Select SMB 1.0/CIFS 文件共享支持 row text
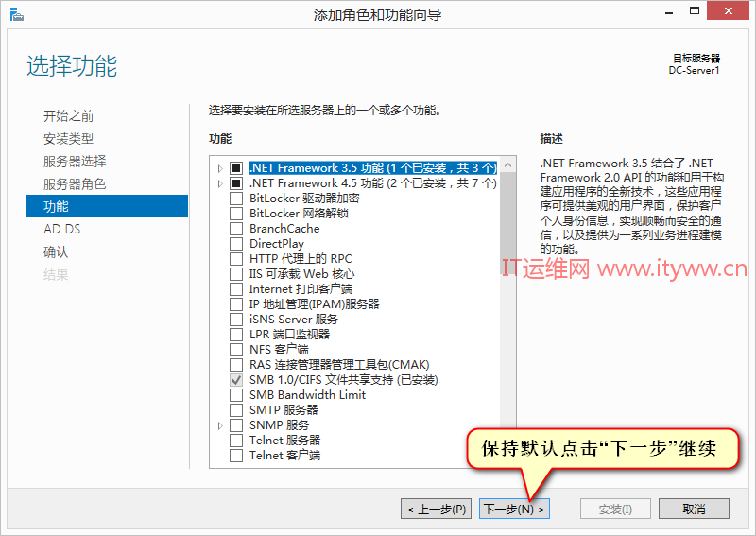 [x=343, y=380]
